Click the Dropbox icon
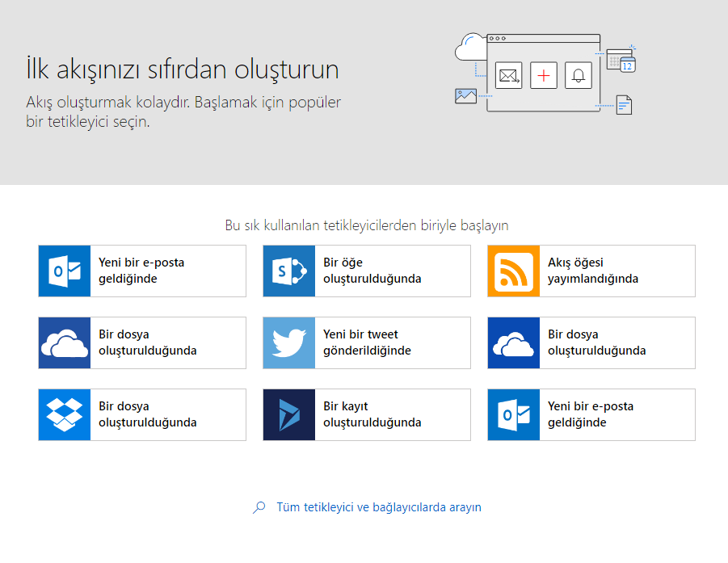The image size is (728, 563). click(x=65, y=415)
